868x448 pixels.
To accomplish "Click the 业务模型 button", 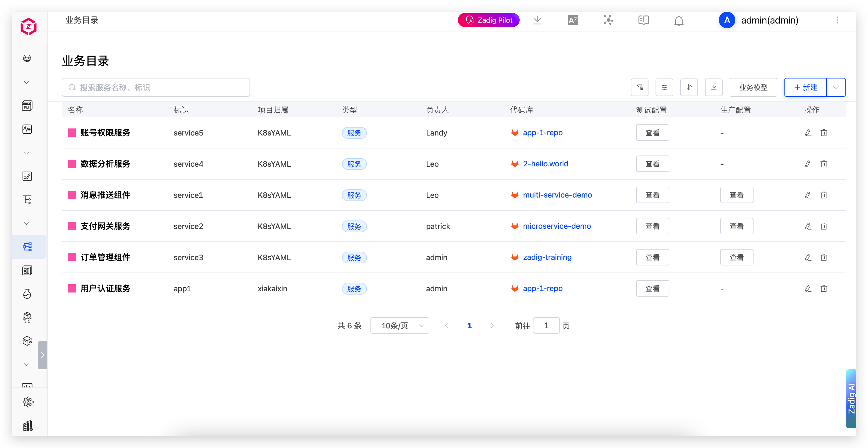I will 753,88.
